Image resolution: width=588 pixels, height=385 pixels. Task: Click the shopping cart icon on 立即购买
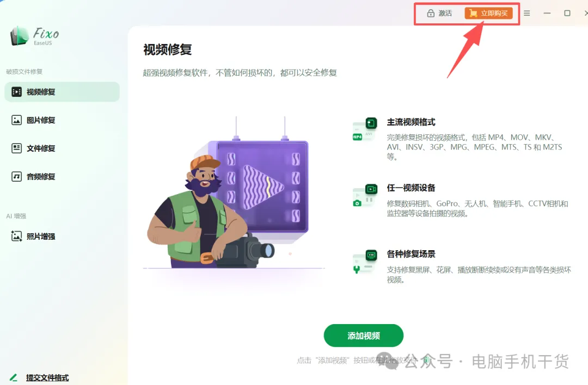click(473, 14)
